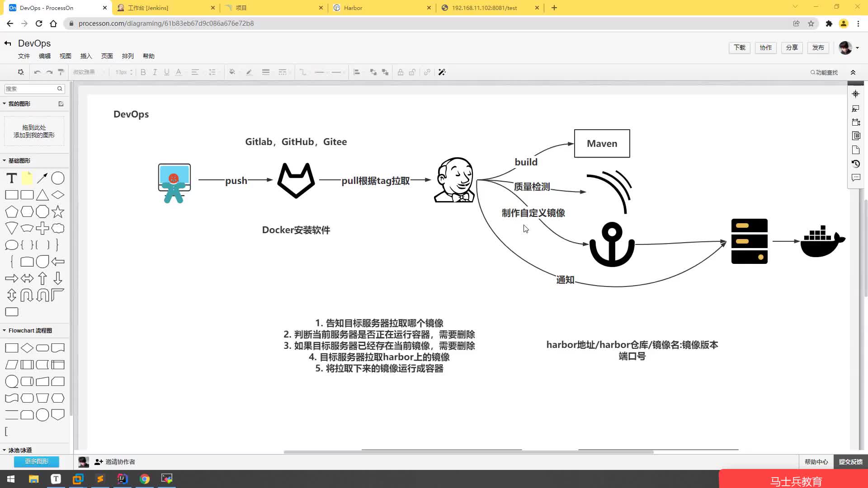Click 功能查找 search

[824, 72]
